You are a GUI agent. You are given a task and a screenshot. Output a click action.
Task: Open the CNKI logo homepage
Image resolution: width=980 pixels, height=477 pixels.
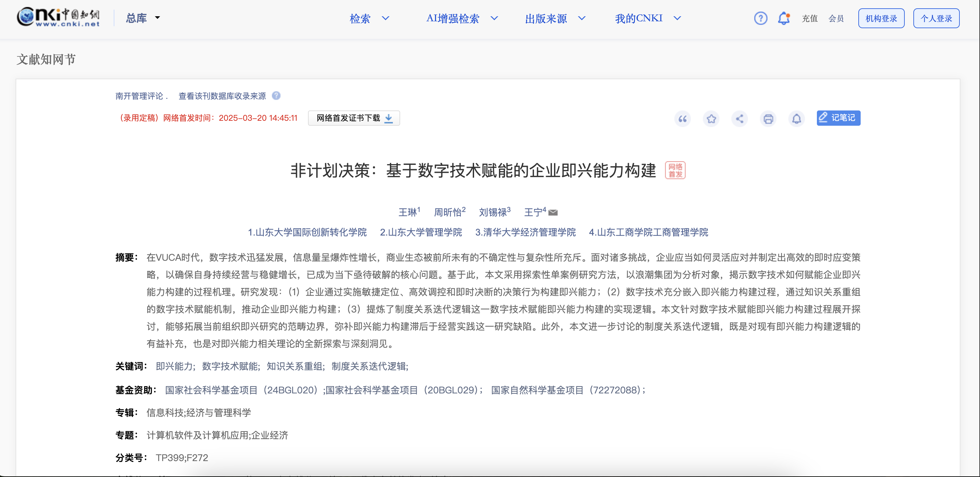(x=58, y=17)
